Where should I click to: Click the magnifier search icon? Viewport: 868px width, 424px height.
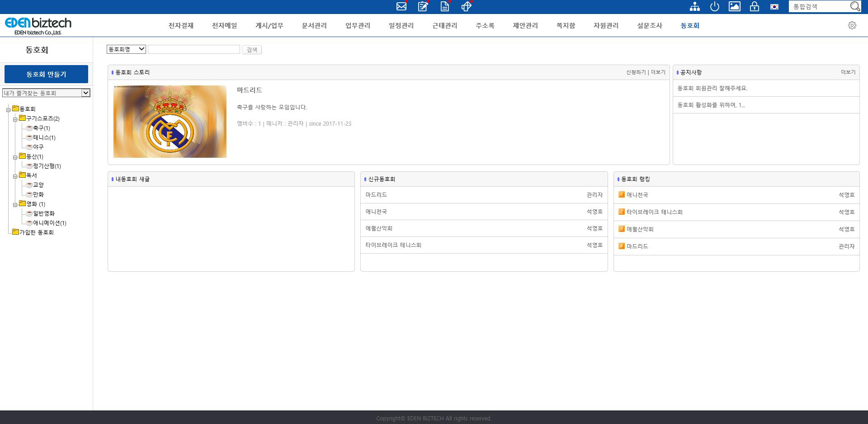click(855, 6)
